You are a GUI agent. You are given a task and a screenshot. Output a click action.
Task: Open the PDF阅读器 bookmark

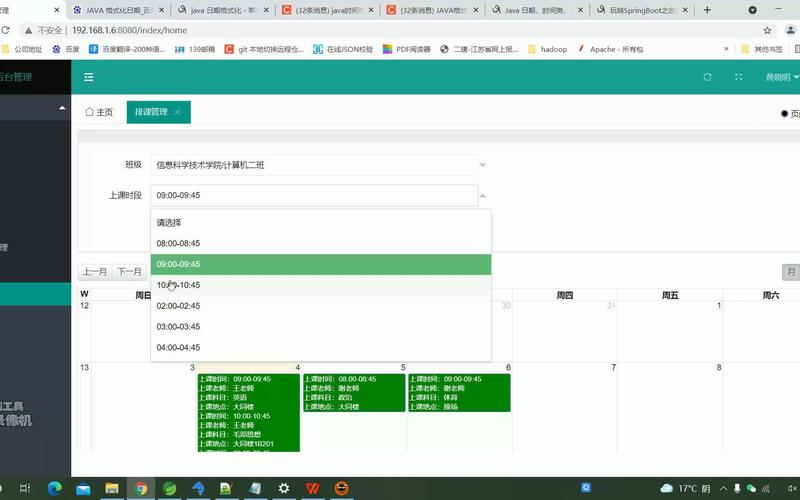[x=407, y=49]
